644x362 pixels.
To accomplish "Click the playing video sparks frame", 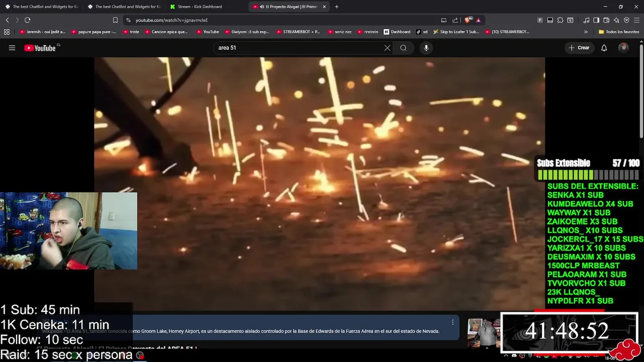I will [x=319, y=184].
